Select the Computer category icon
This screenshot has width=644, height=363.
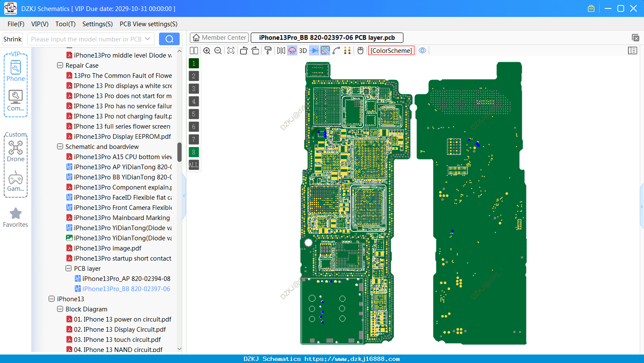pos(16,101)
